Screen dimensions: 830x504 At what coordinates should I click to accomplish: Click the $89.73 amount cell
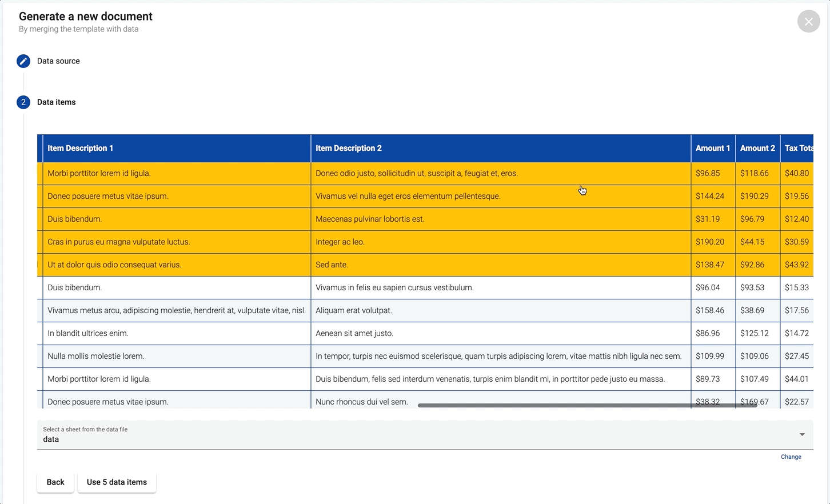coord(713,379)
